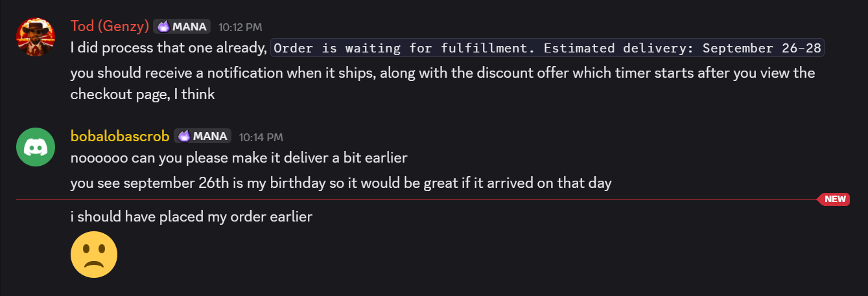
Task: Click the purple flame icon beside Tod's name
Action: click(x=163, y=27)
